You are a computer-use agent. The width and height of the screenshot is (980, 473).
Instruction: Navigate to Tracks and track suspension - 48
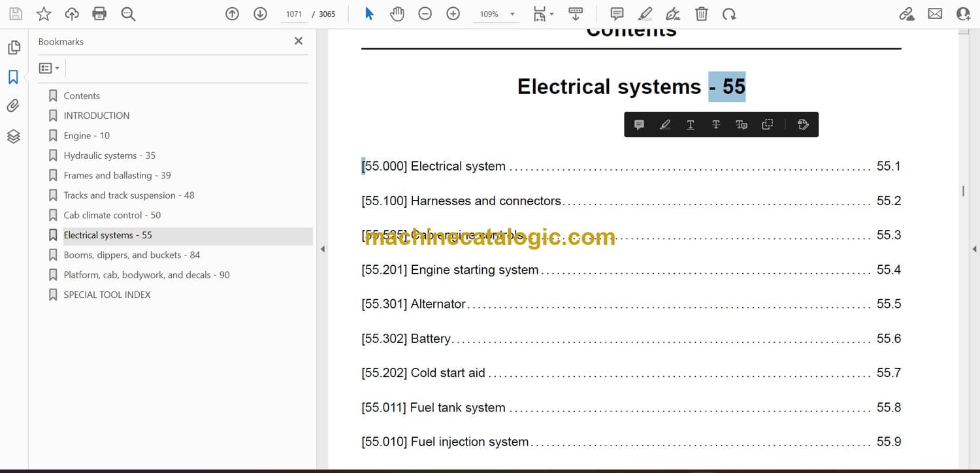pos(129,195)
